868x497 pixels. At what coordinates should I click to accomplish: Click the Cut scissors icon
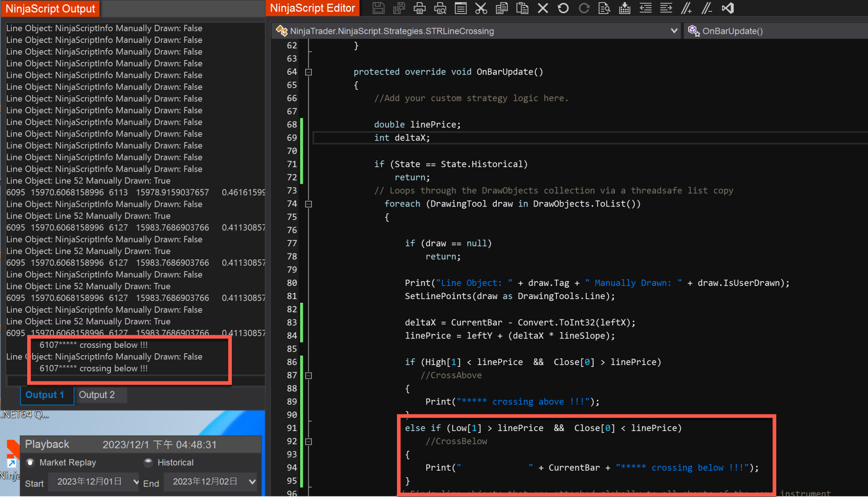coord(481,8)
